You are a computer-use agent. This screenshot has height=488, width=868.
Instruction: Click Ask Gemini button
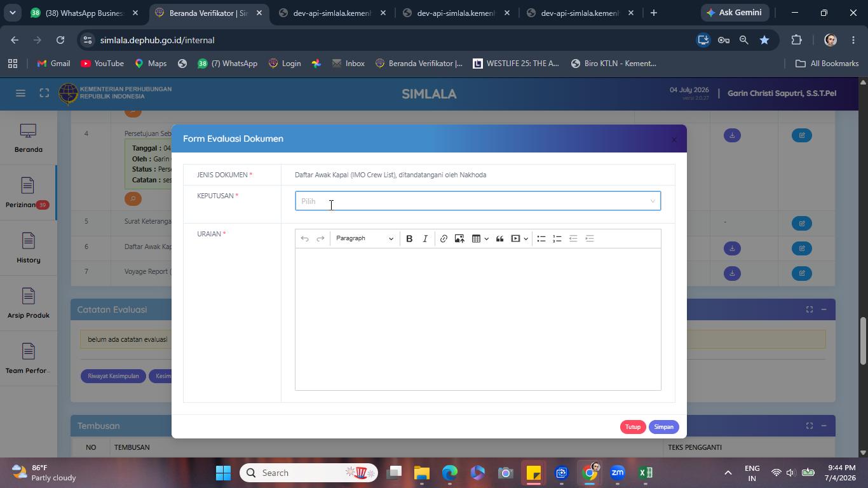click(735, 13)
